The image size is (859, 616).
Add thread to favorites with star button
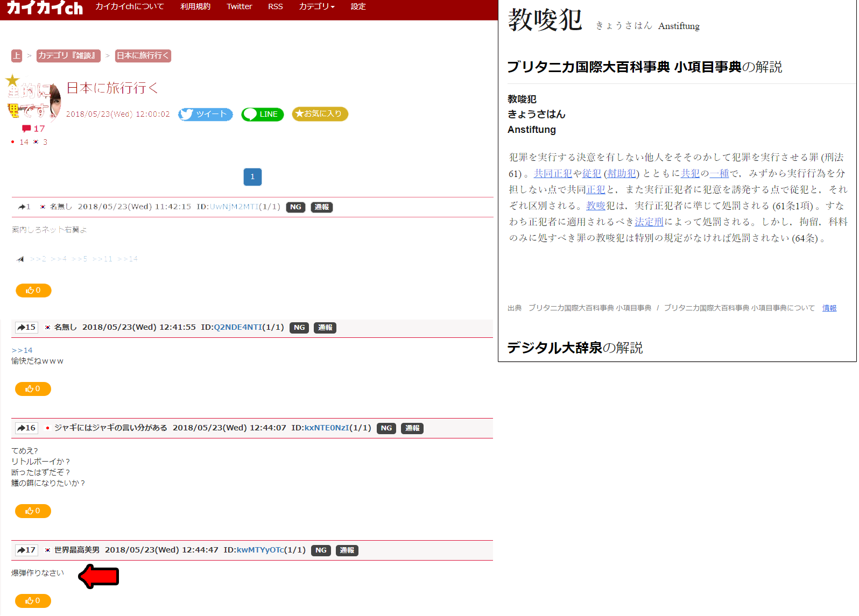pyautogui.click(x=320, y=114)
